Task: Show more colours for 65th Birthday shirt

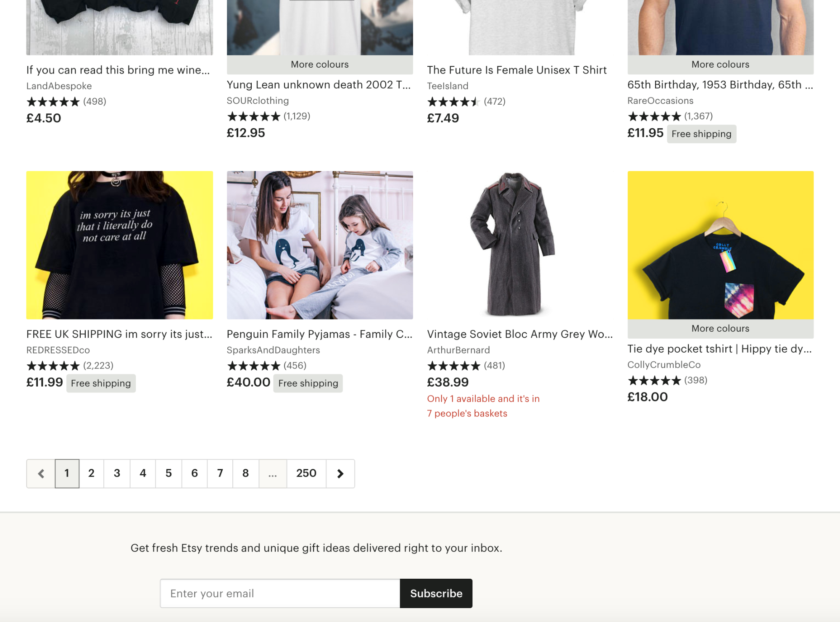Action: (720, 65)
